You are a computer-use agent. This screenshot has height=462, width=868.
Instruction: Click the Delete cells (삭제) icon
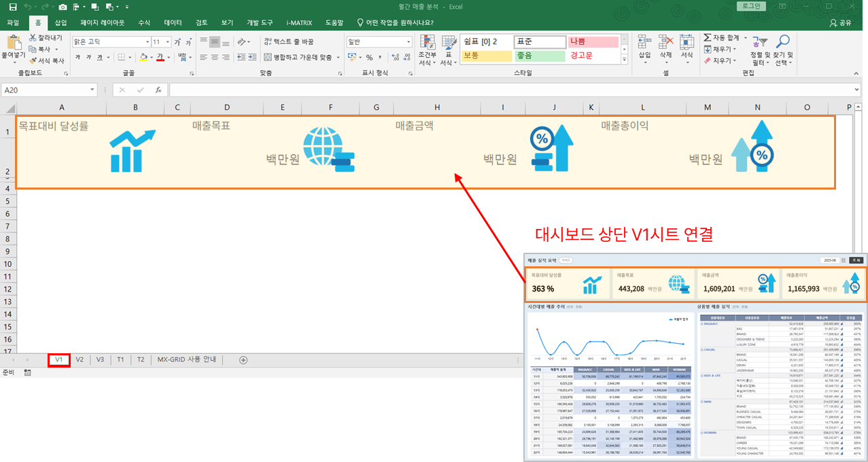pos(665,43)
